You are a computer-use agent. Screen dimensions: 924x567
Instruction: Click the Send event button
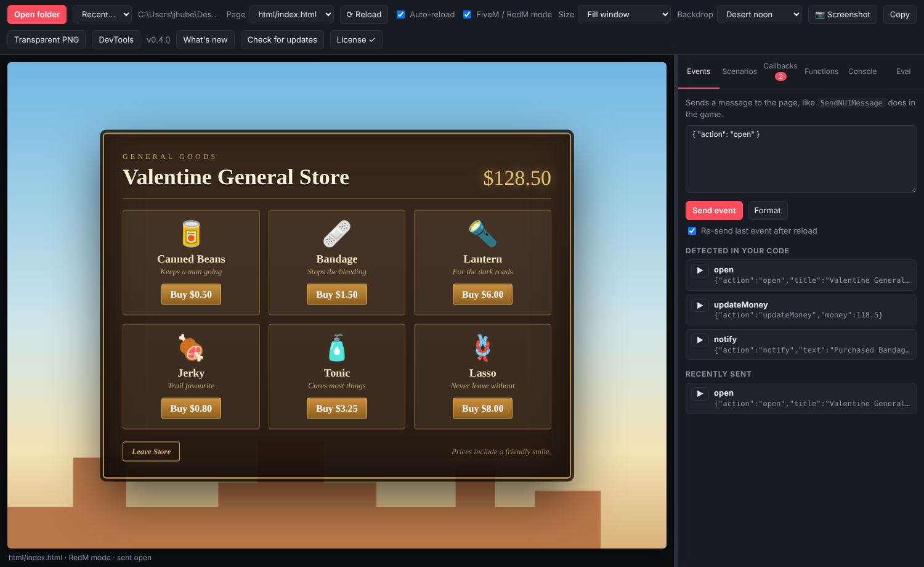(714, 210)
